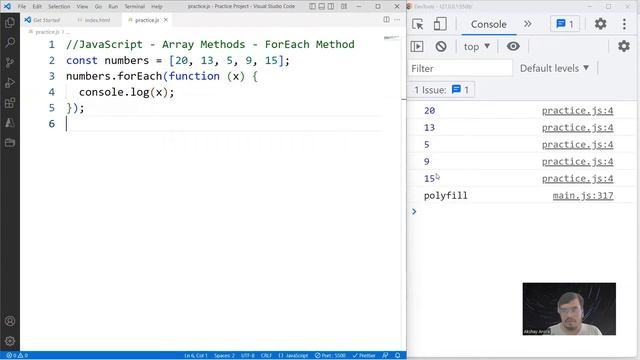This screenshot has height=360, width=640.
Task: Open the Search view in the activity bar
Action: coord(10,42)
